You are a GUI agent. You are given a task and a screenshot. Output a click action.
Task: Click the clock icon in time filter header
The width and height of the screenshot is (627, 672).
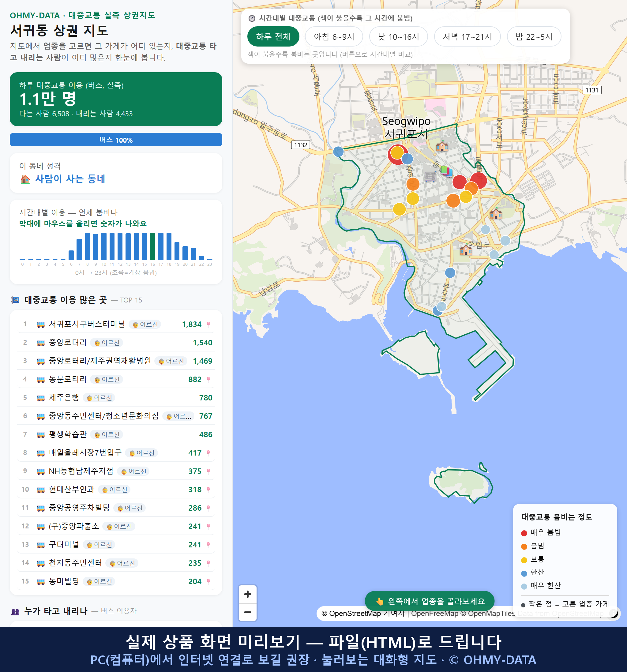(252, 18)
